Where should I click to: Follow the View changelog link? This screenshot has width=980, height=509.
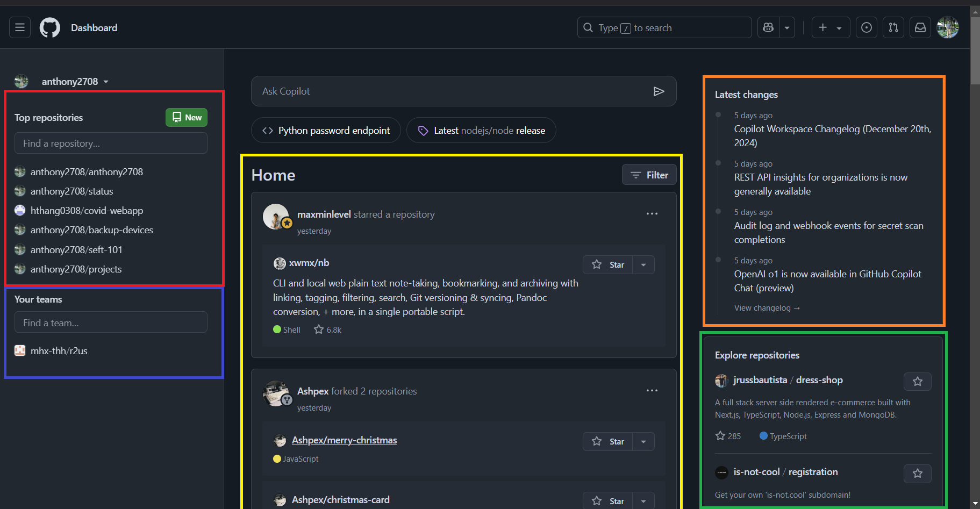767,308
